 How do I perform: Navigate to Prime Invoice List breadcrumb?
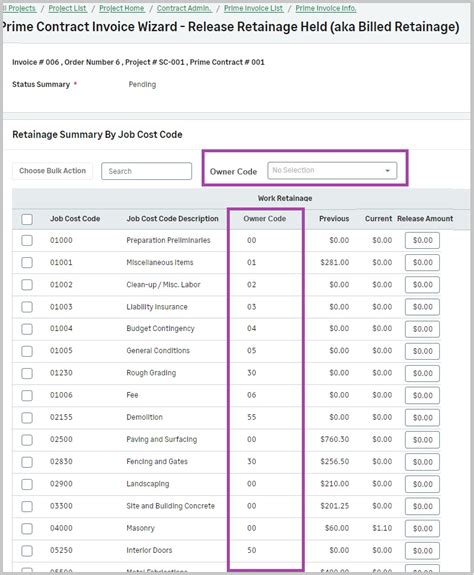253,8
